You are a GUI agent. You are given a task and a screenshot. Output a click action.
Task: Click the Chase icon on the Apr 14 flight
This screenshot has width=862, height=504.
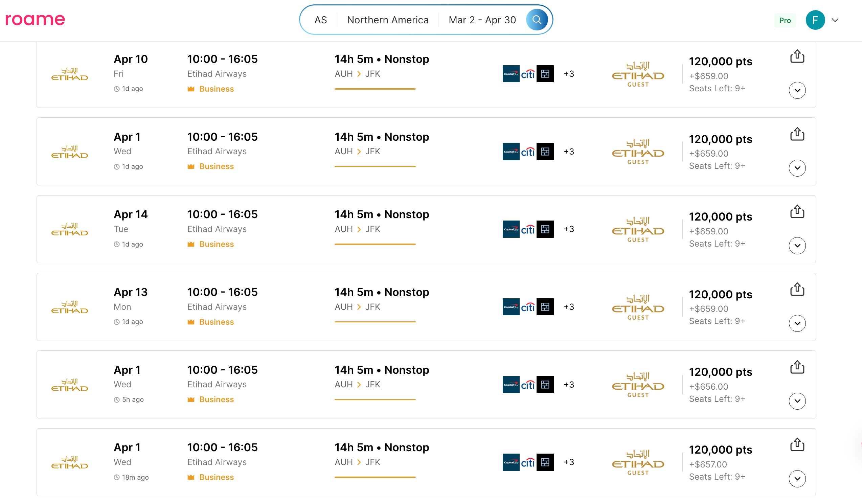point(545,229)
